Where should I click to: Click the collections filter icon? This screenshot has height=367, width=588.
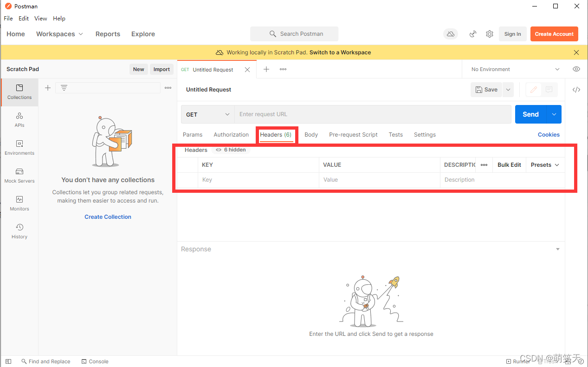click(64, 88)
